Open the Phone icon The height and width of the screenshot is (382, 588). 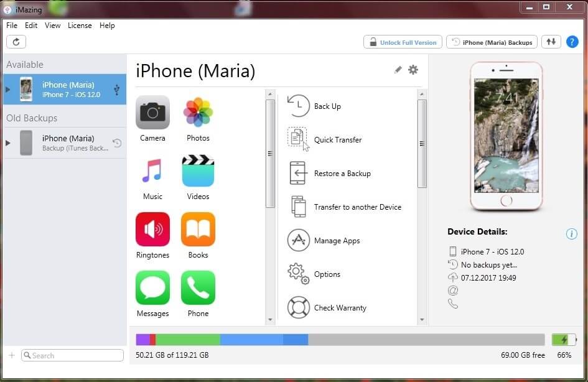point(198,287)
